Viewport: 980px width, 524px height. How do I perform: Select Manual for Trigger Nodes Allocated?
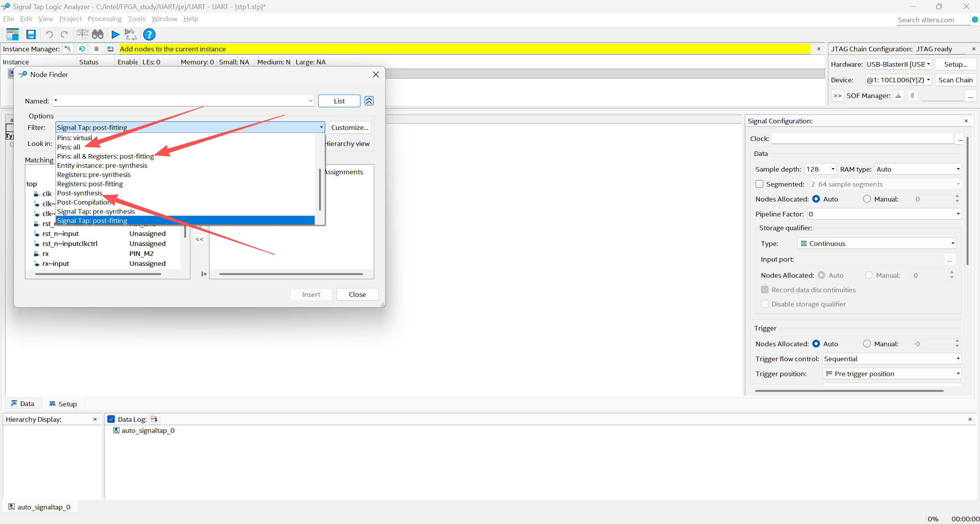point(867,344)
